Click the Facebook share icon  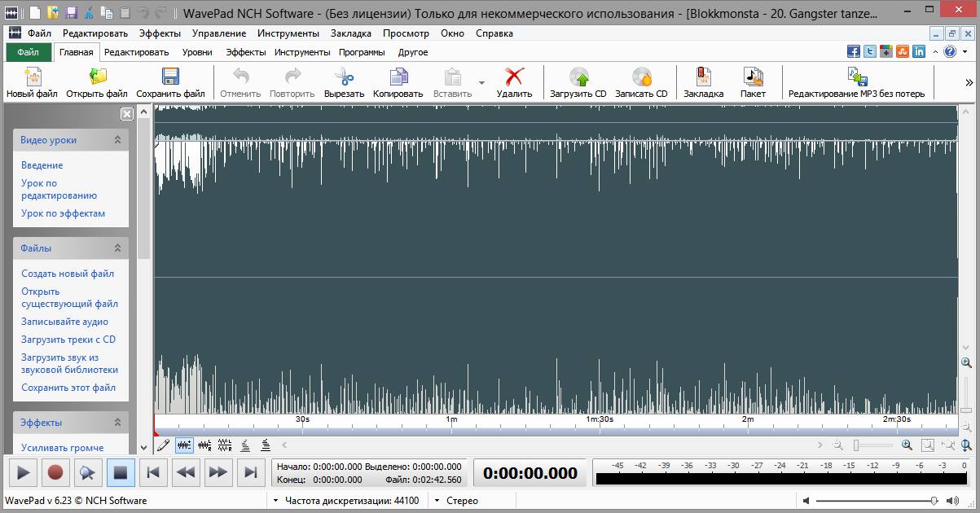(x=854, y=51)
